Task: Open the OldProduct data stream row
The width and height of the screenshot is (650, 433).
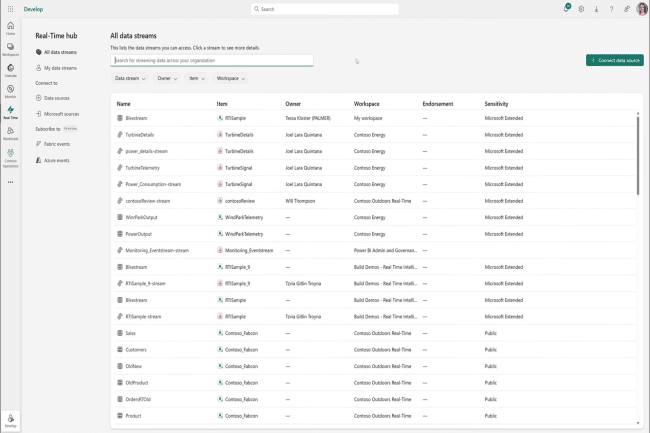Action: coord(373,382)
